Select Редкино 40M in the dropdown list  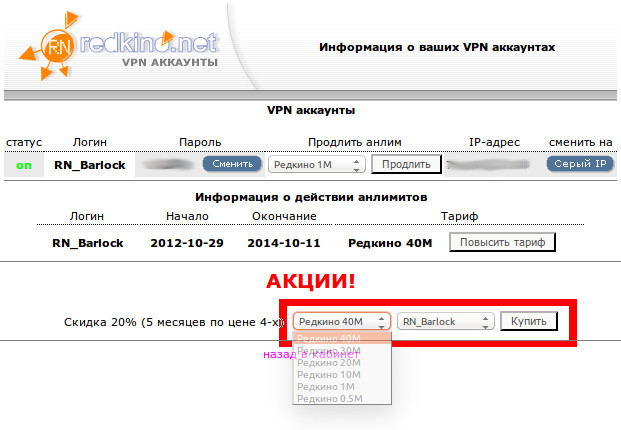pyautogui.click(x=329, y=338)
